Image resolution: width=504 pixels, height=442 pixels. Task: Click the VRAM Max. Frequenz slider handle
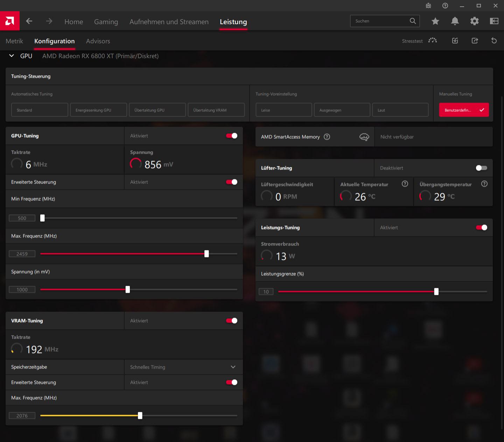140,416
